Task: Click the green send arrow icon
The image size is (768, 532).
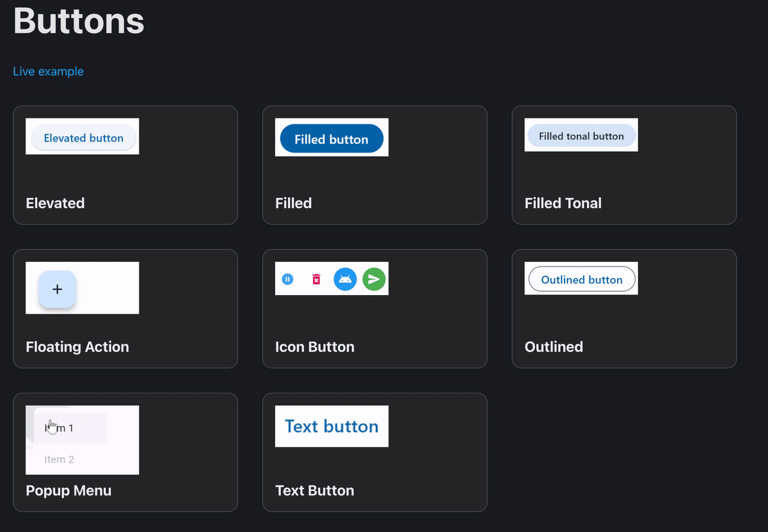Action: click(374, 279)
